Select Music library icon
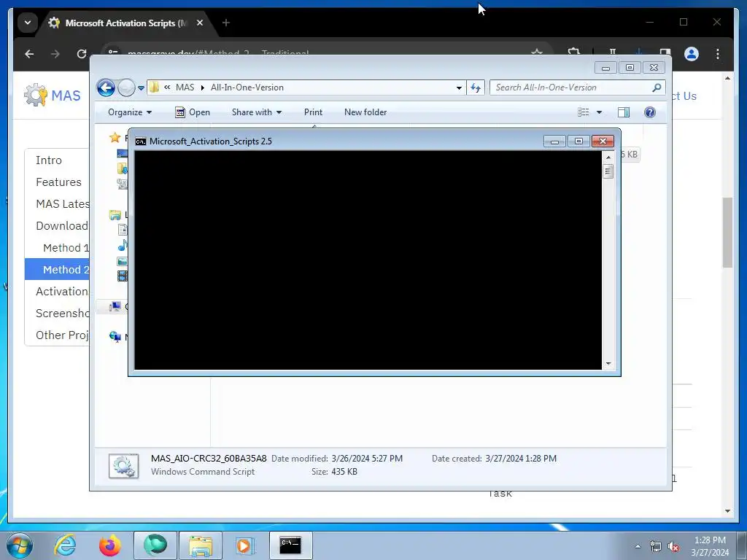 [x=123, y=245]
